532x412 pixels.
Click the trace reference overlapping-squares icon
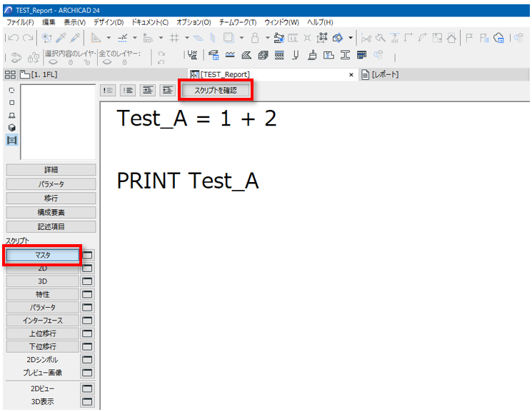coord(229,38)
